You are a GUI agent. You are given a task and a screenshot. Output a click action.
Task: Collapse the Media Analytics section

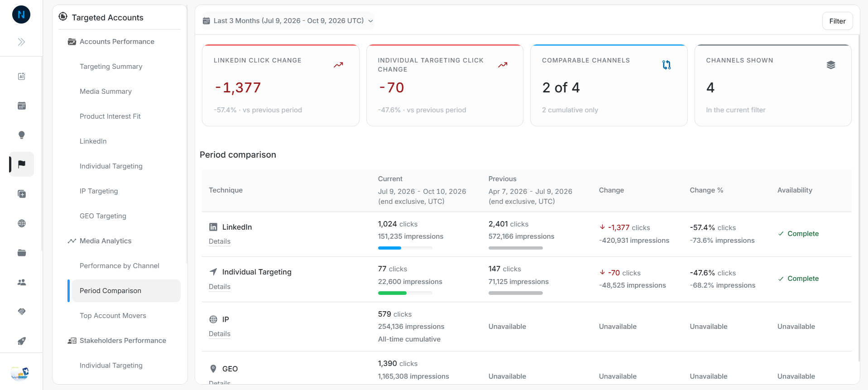pyautogui.click(x=106, y=241)
